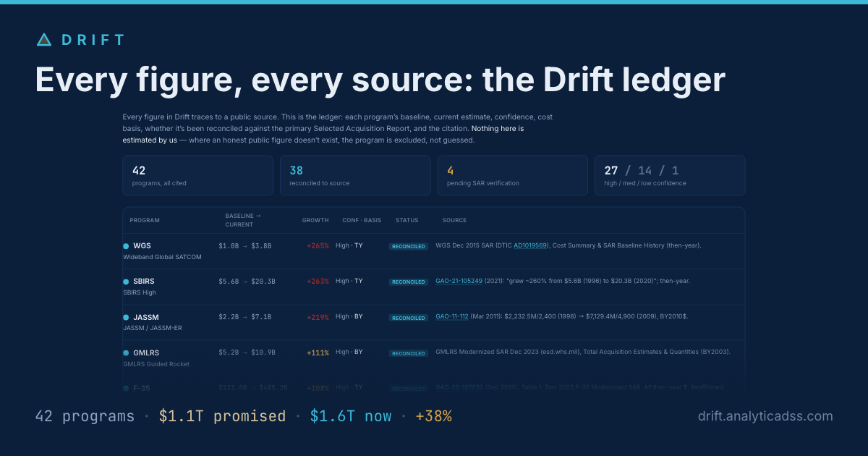Click the GMLRS program name
Viewport: 868px width, 456px height.
pyautogui.click(x=146, y=352)
